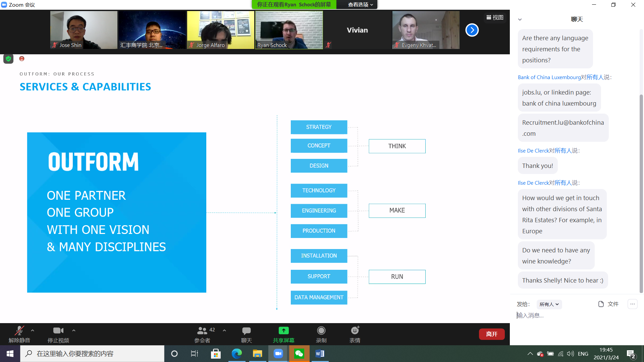Click the red Leave meeting button
Image resolution: width=644 pixels, height=362 pixels.
[x=491, y=334]
